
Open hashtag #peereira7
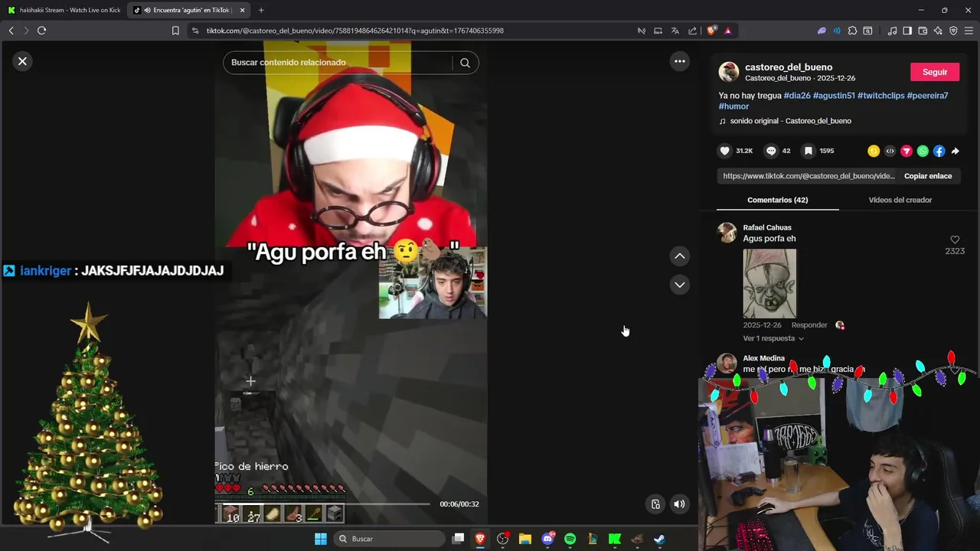click(927, 96)
